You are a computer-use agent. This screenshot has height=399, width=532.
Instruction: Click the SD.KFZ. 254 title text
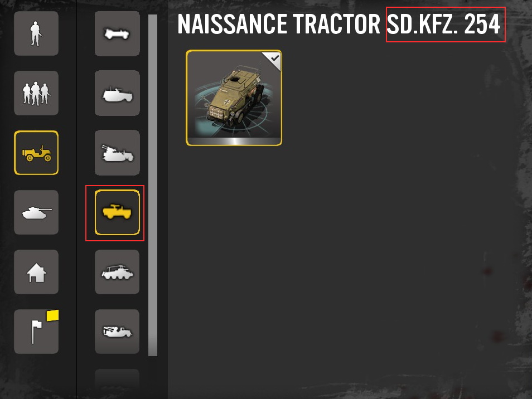[443, 25]
